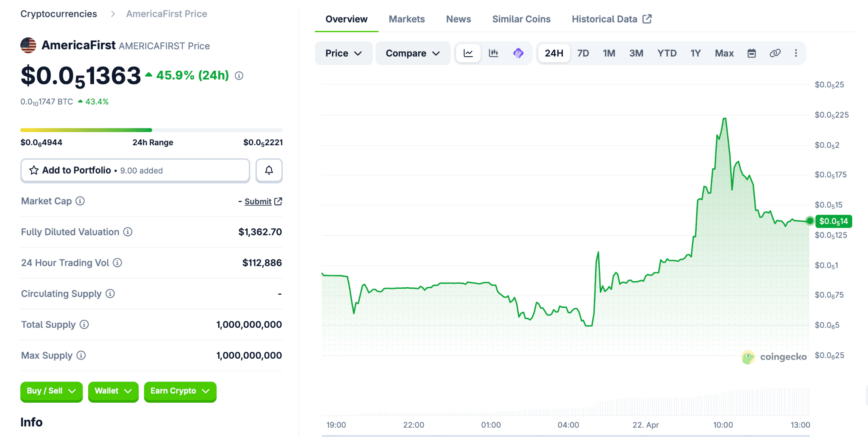868x437 pixels.
Task: Open the calendar date range picker
Action: (751, 53)
